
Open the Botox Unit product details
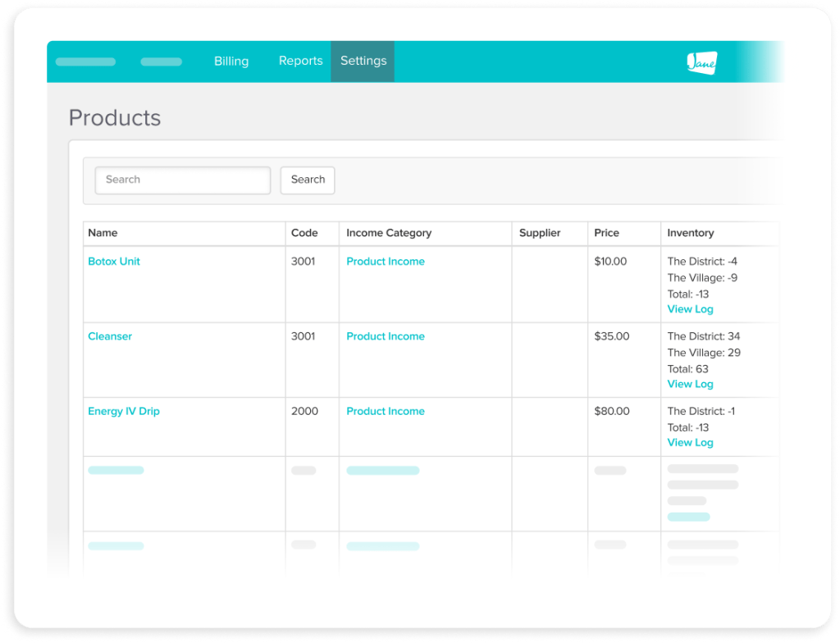click(x=113, y=261)
